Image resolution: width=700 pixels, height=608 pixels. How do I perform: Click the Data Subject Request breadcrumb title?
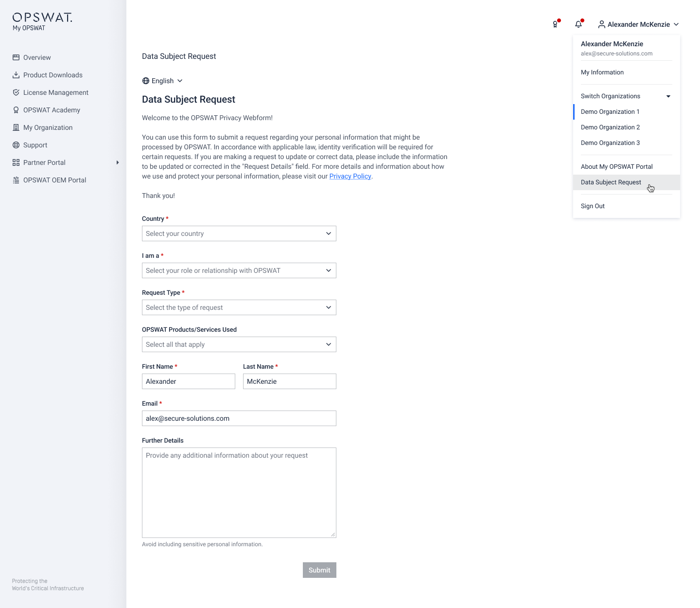pyautogui.click(x=179, y=56)
